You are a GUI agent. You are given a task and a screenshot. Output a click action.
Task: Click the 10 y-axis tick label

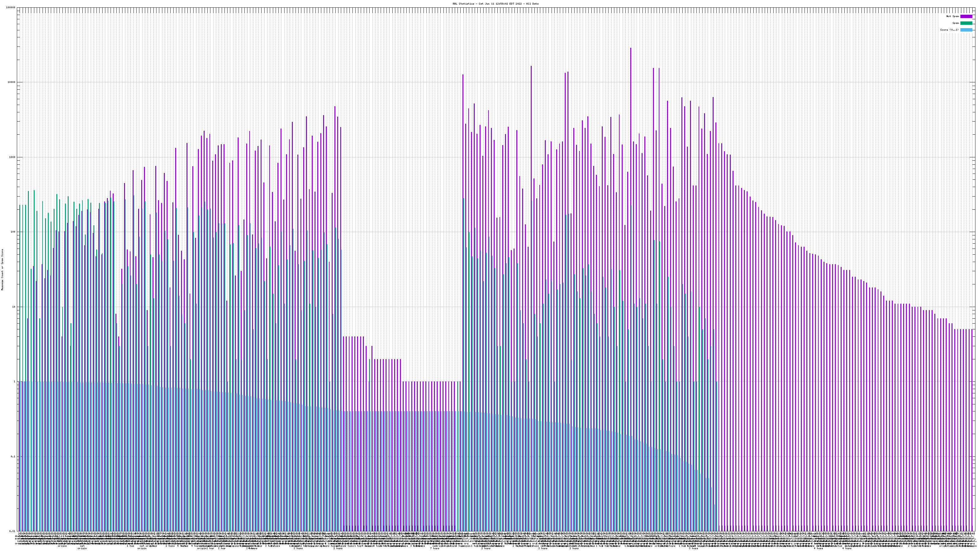(x=14, y=307)
